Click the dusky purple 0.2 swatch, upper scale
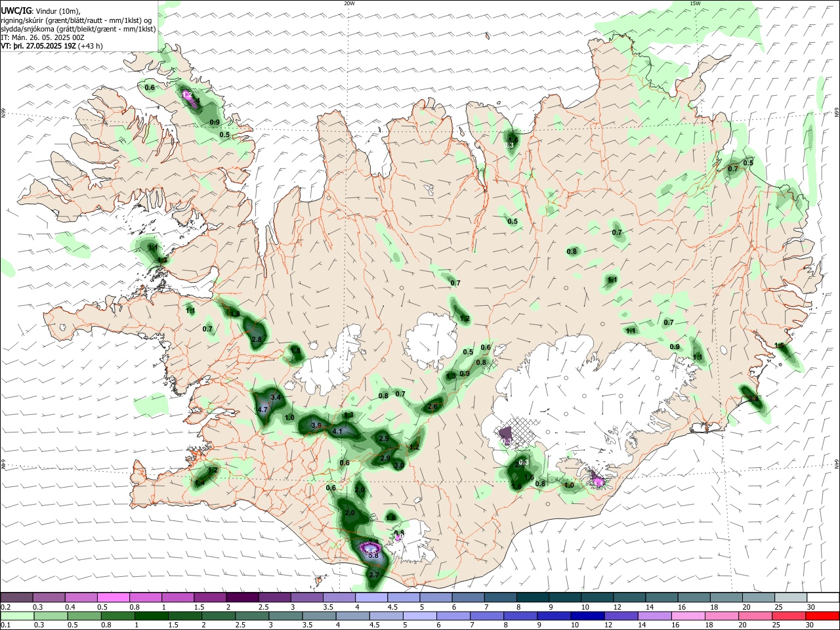The image size is (840, 630). [x=16, y=597]
